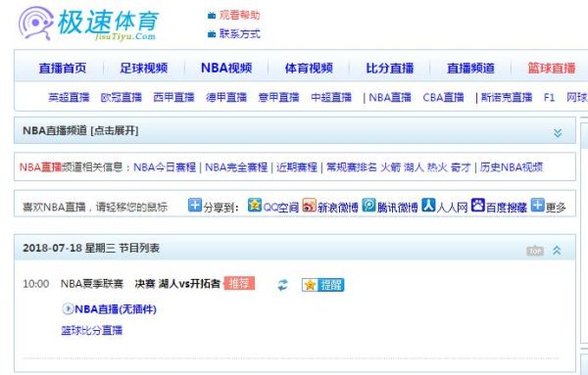The width and height of the screenshot is (588, 375).
Task: Click the NBA直播频道 [点击展开] header text
Action: (x=80, y=131)
